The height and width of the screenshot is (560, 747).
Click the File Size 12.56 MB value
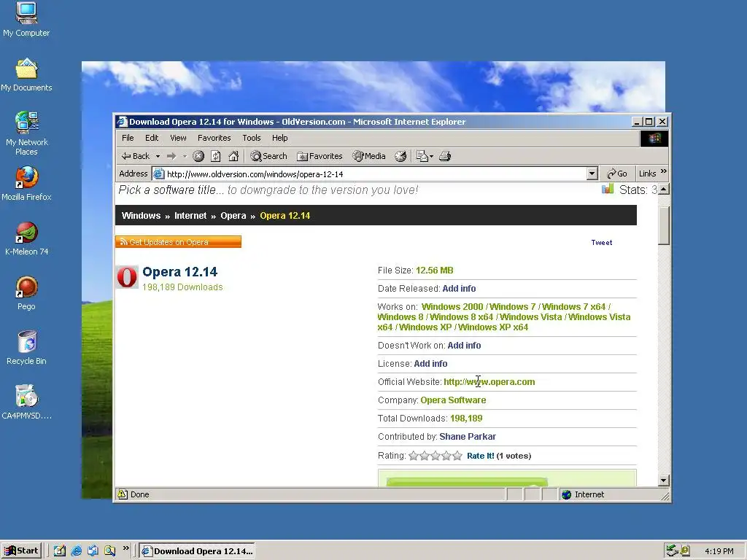point(435,271)
